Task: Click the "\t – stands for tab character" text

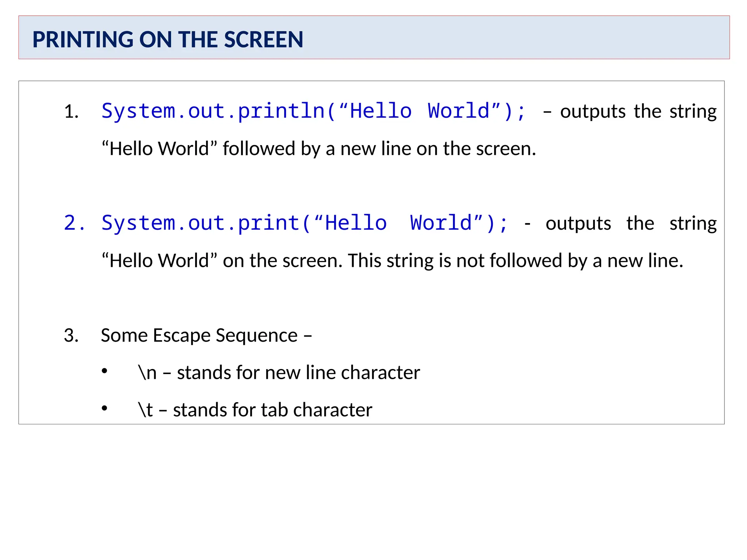Action: tap(255, 410)
